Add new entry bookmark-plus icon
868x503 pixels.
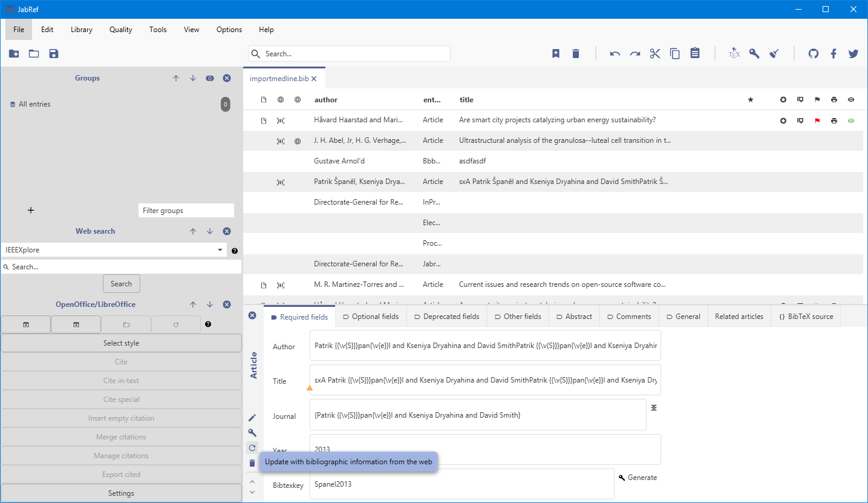[556, 54]
